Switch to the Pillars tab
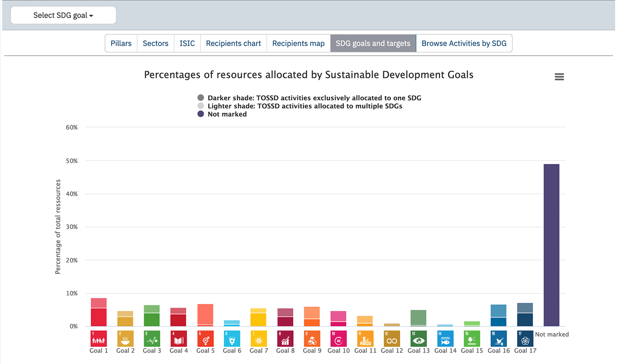This screenshot has width=617, height=364. coord(121,44)
